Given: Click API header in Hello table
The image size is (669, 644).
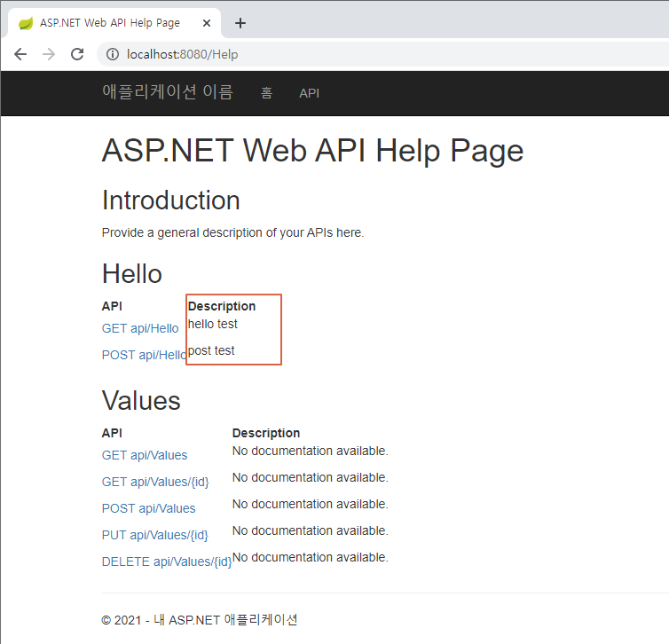Looking at the screenshot, I should tap(112, 306).
